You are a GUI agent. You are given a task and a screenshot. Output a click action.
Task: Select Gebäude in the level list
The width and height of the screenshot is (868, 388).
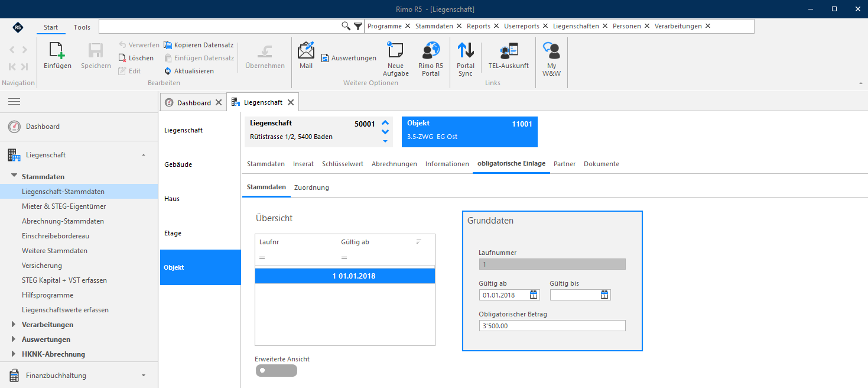200,164
